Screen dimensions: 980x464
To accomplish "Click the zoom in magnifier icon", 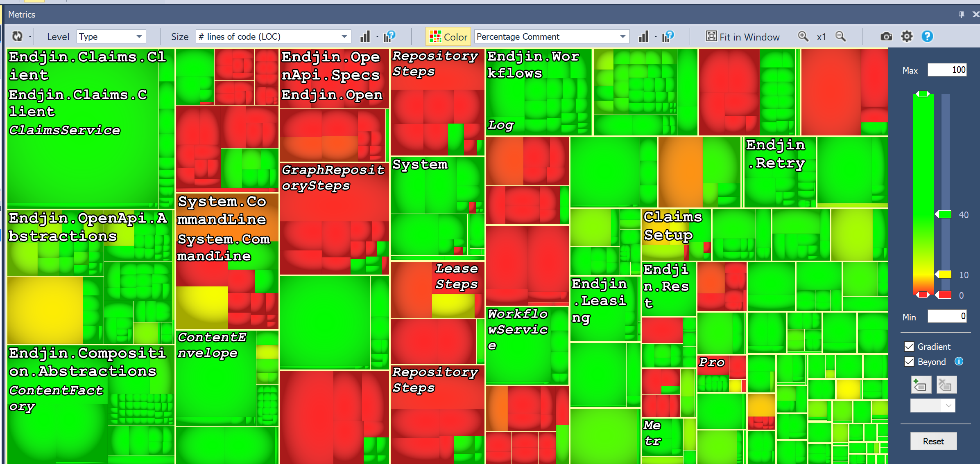I will click(802, 36).
